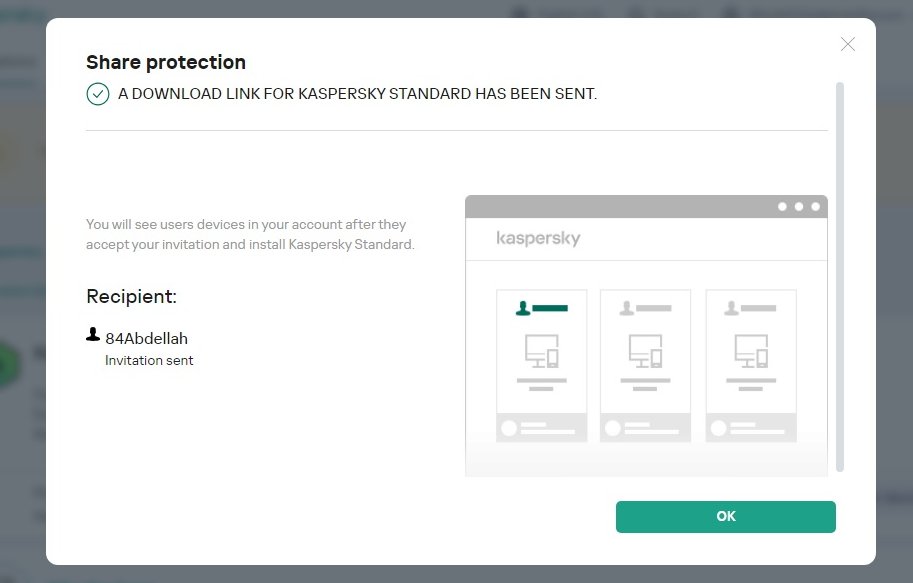Click the download link sent message
Viewport: 913px width, 583px height.
coord(357,94)
